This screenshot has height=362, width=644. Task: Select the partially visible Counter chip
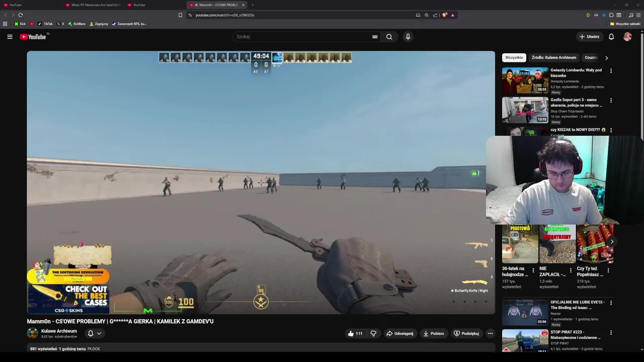(591, 58)
